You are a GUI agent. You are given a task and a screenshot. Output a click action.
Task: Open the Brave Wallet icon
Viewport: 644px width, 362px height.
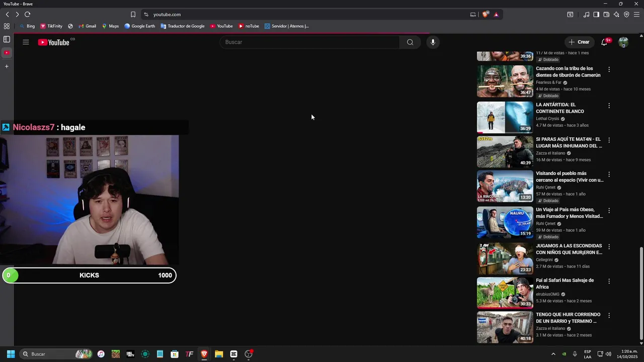click(606, 15)
